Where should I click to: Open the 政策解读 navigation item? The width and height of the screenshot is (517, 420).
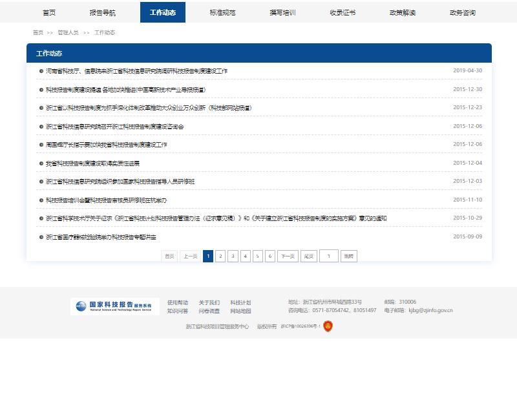(403, 12)
